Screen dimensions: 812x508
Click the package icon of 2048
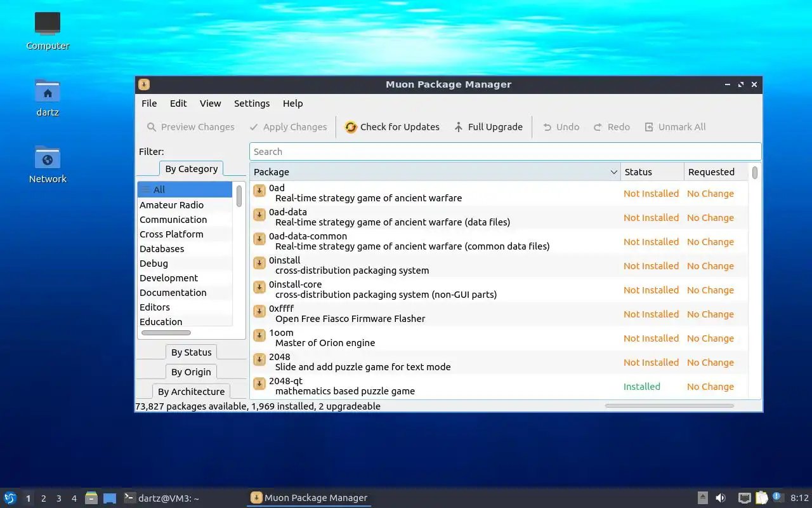259,359
